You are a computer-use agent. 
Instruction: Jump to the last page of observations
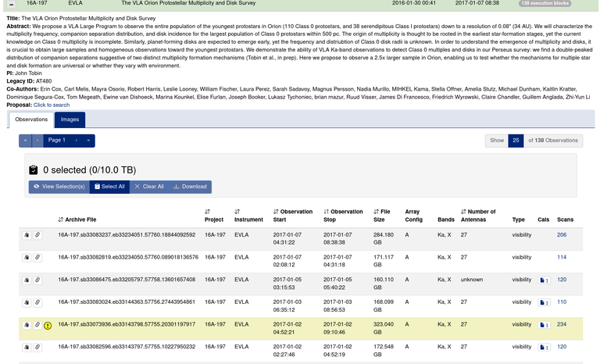(89, 140)
